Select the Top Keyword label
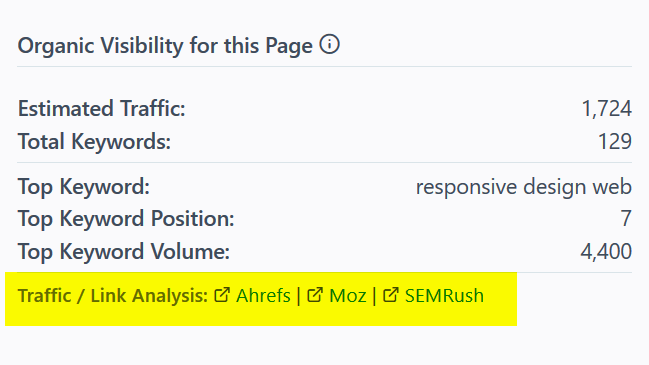Image resolution: width=649 pixels, height=365 pixels. (84, 187)
